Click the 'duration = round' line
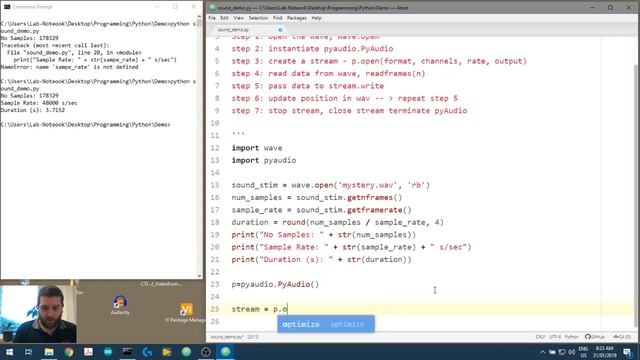Viewport: 640px width, 360px height. click(x=337, y=222)
